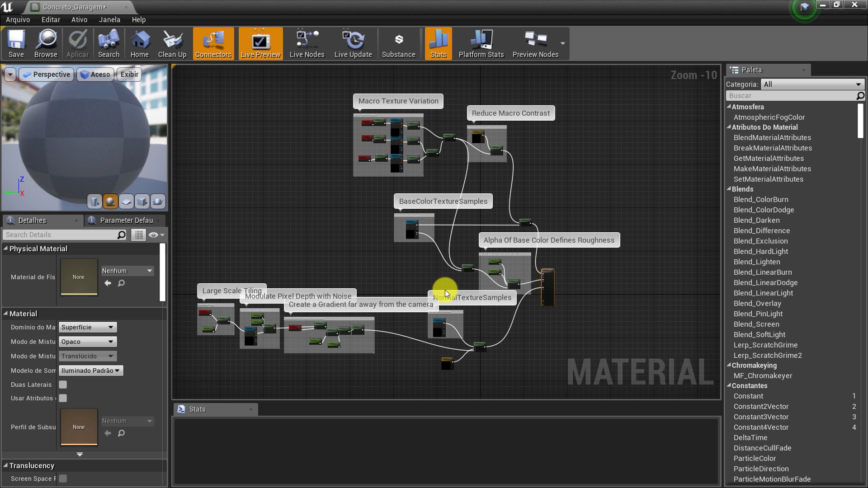Toggle the Connectors toolbar button
The height and width of the screenshot is (488, 868).
213,43
